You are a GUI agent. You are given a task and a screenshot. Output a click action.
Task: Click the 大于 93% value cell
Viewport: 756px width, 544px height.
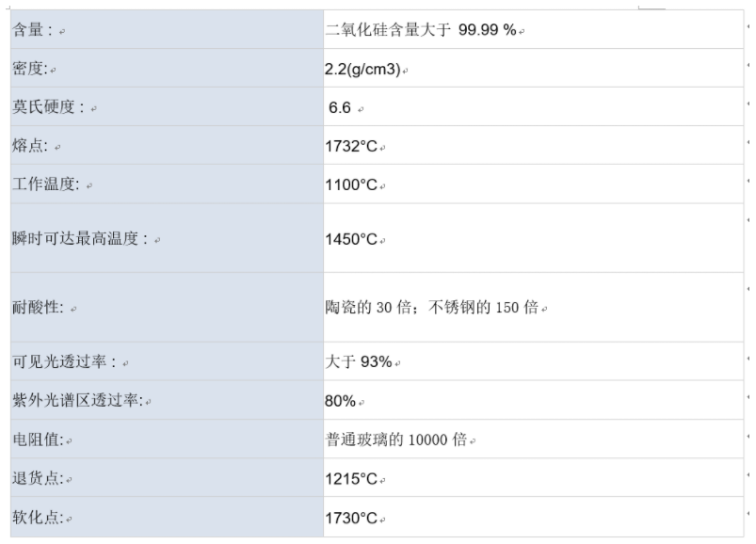point(359,361)
